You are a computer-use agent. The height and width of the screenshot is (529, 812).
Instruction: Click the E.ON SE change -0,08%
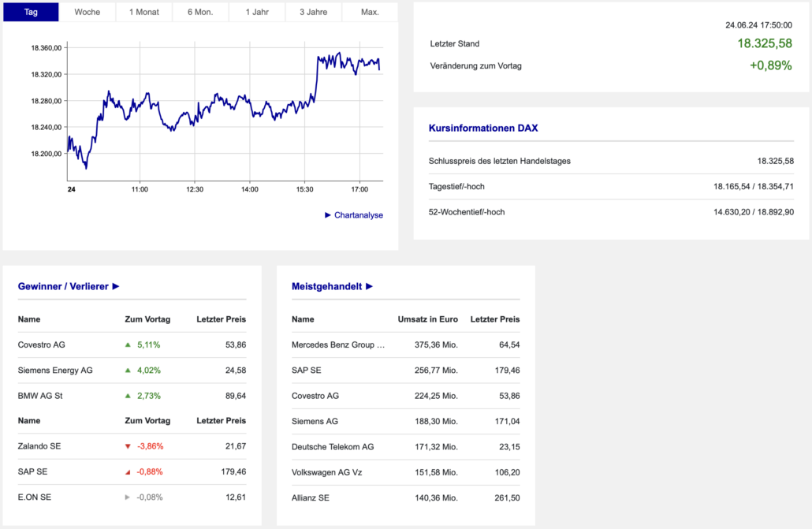pos(150,497)
